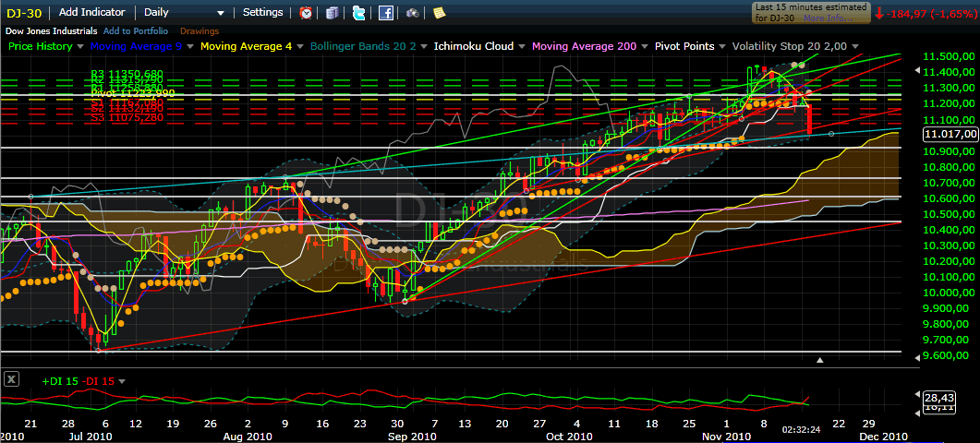Click the Moving Average 9 label
This screenshot has height=443, width=980.
point(139,46)
